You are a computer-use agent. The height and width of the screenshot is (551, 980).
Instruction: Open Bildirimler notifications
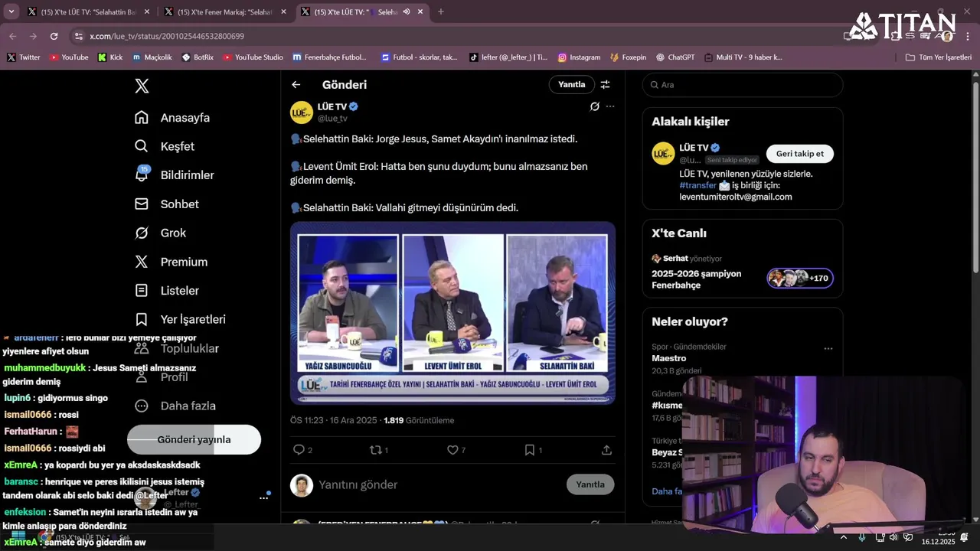175,175
